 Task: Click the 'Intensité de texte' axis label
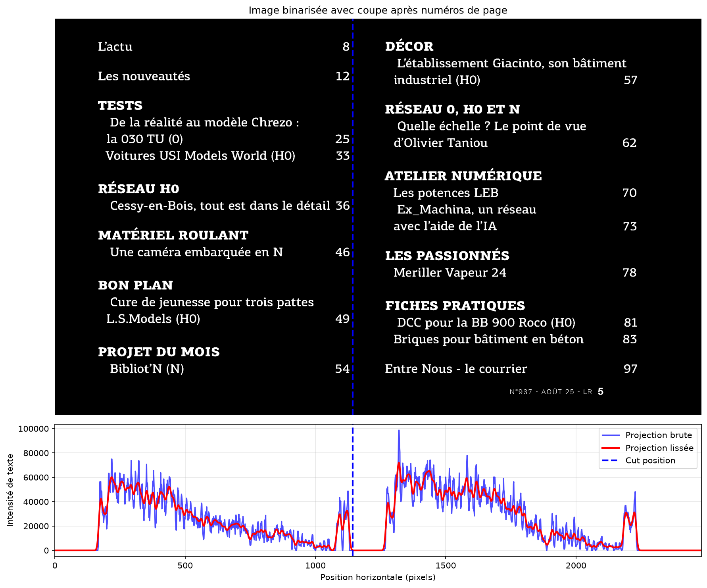click(10, 490)
